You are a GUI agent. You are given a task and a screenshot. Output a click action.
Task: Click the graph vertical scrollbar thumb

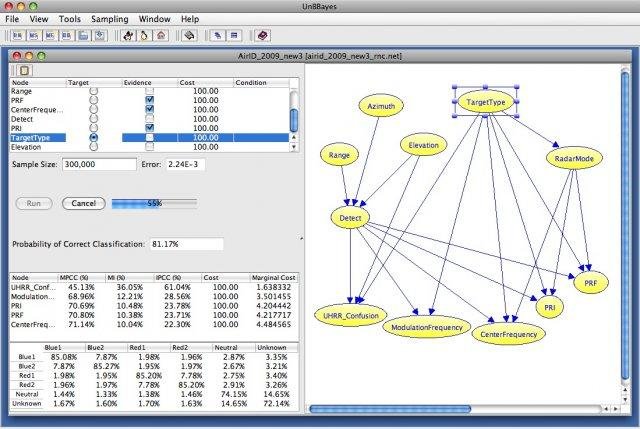[625, 226]
